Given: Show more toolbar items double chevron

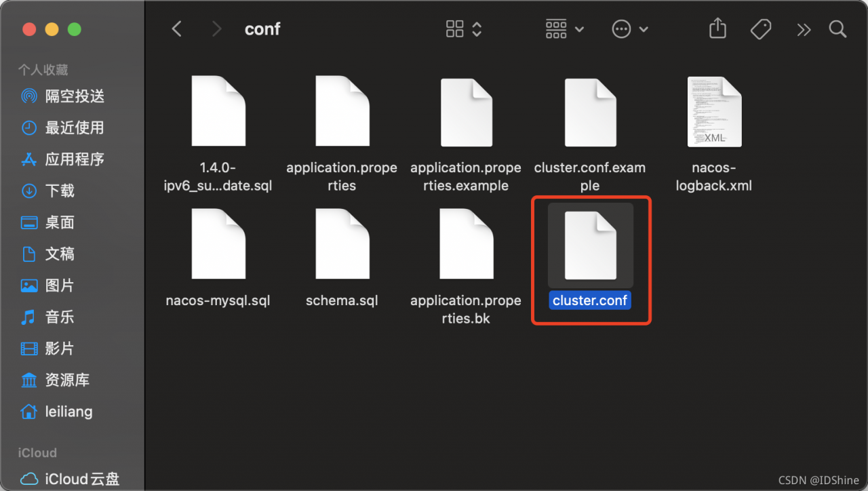Looking at the screenshot, I should pyautogui.click(x=804, y=29).
